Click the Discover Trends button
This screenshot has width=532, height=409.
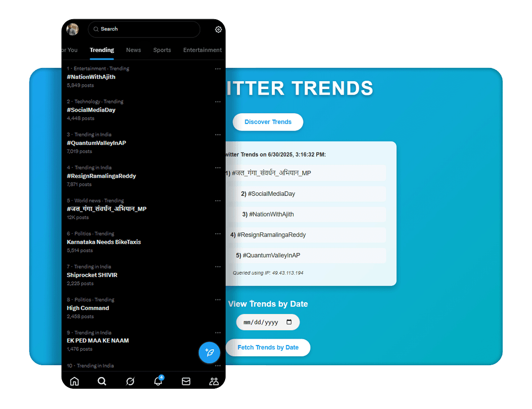[267, 122]
